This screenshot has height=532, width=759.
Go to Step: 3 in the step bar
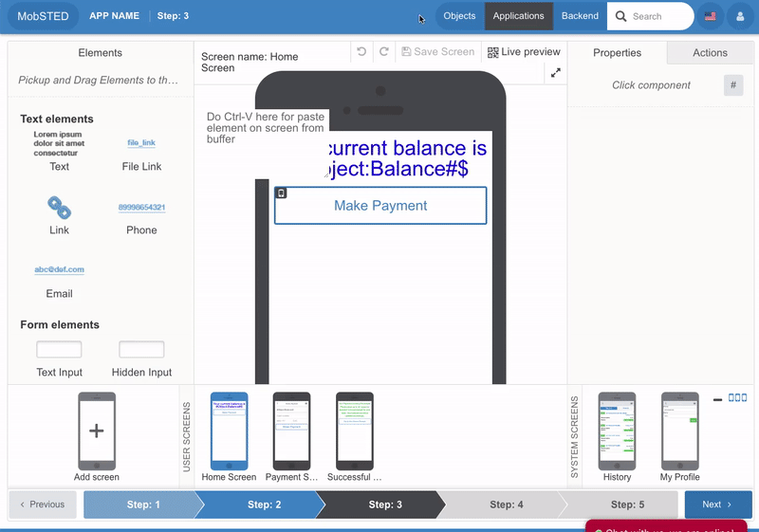[385, 504]
